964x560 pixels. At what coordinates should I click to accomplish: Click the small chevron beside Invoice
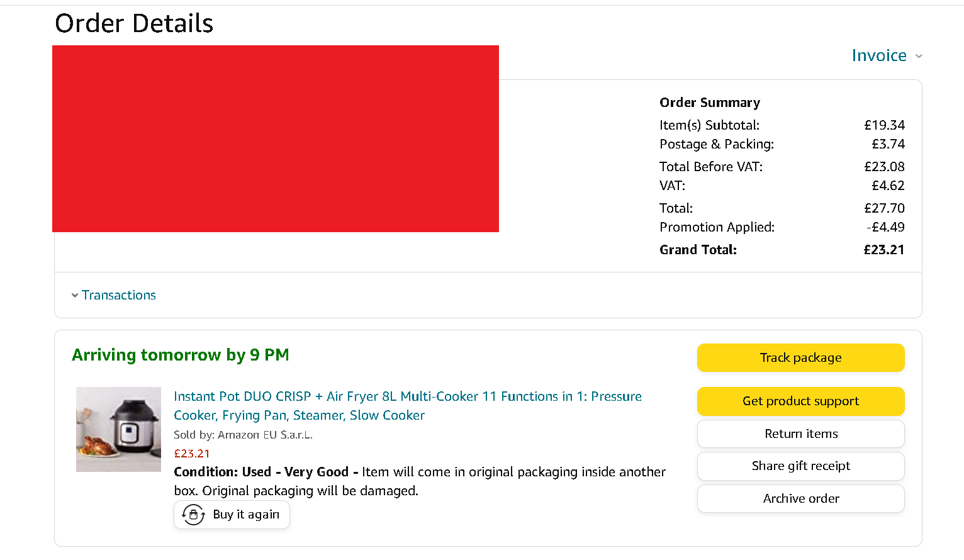click(x=919, y=56)
